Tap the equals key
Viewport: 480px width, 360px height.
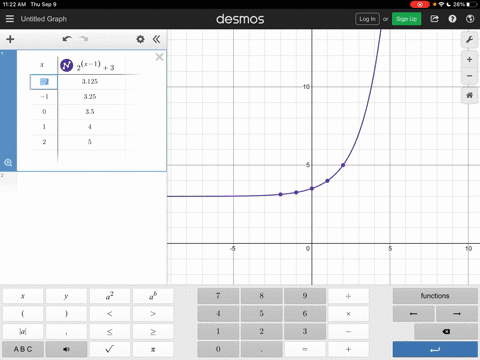click(305, 349)
